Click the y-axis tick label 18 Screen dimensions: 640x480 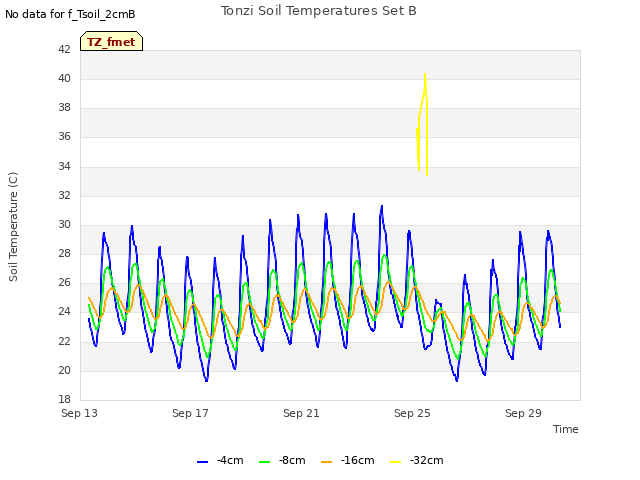point(64,399)
